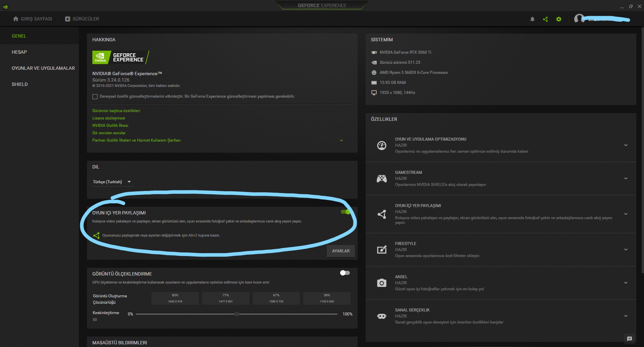Viewport: 644px width, 347px height.
Task: Expand the Sanal Gerçeklik feature row
Action: click(626, 316)
